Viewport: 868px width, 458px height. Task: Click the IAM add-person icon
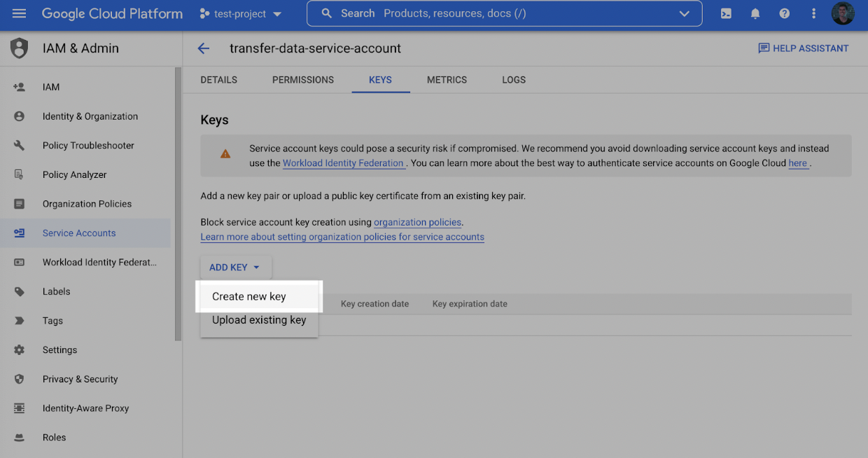coord(20,87)
